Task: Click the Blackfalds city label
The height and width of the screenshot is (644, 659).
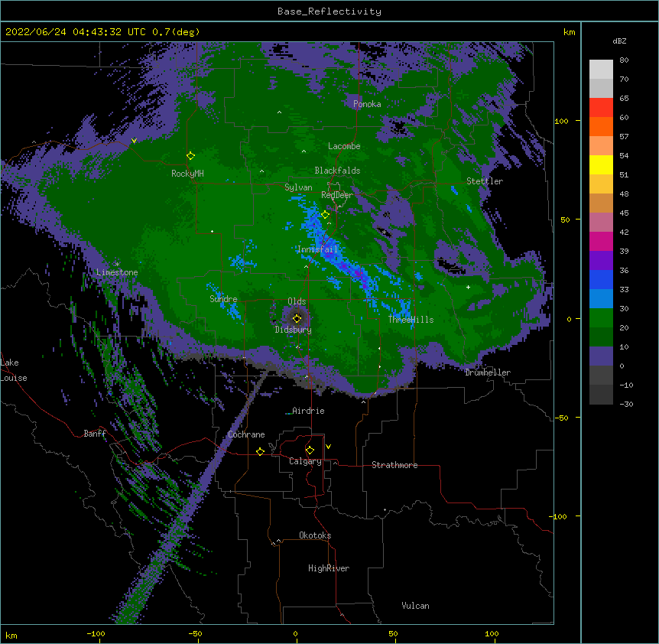Action: pos(337,171)
